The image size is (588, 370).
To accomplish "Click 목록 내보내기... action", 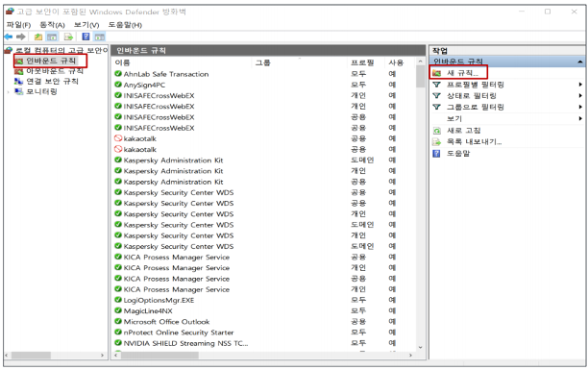I will click(x=474, y=142).
